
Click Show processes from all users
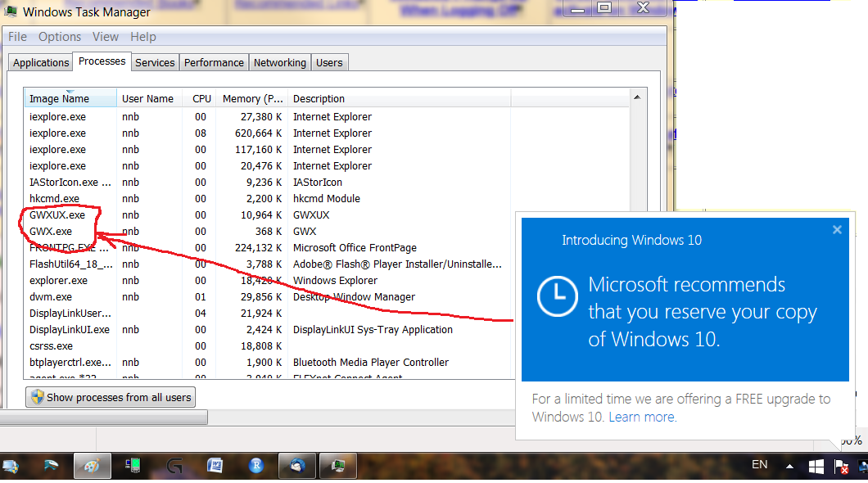click(x=111, y=397)
